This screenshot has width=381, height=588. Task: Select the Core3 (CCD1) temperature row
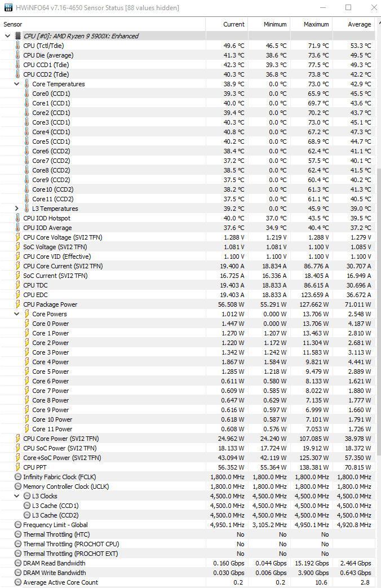[x=188, y=122]
